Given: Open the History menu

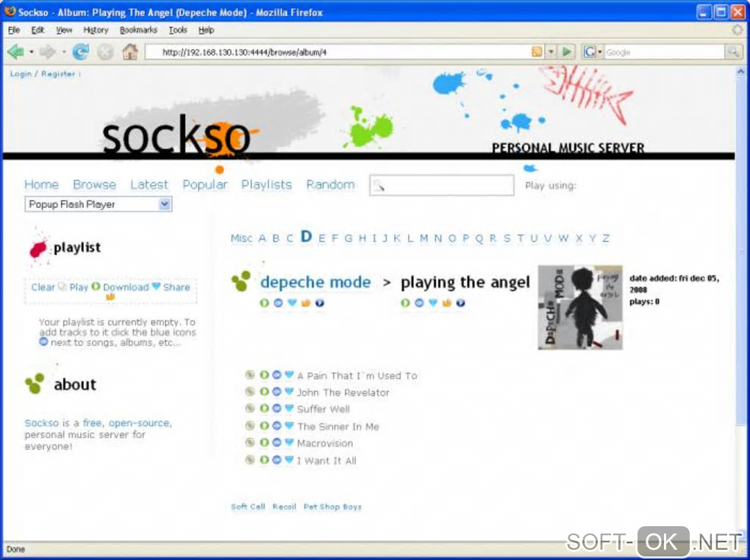Looking at the screenshot, I should click(x=96, y=30).
